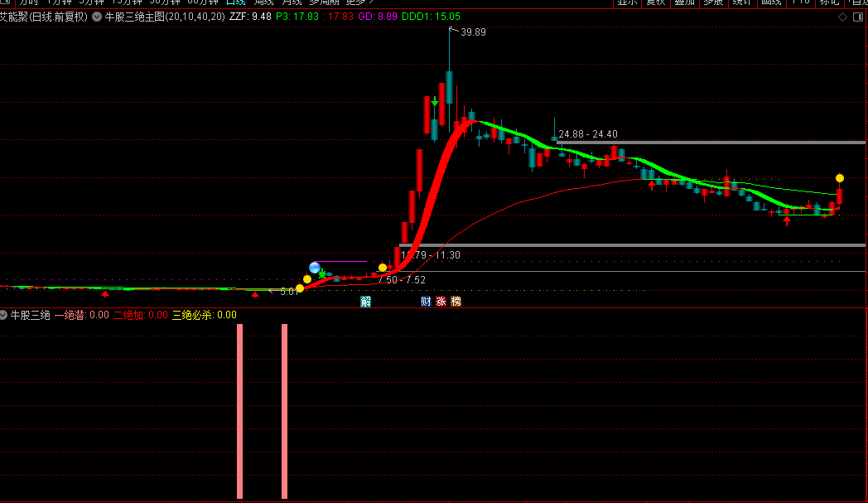Open the 标记 mark menu
The image size is (868, 503).
coord(829,2)
